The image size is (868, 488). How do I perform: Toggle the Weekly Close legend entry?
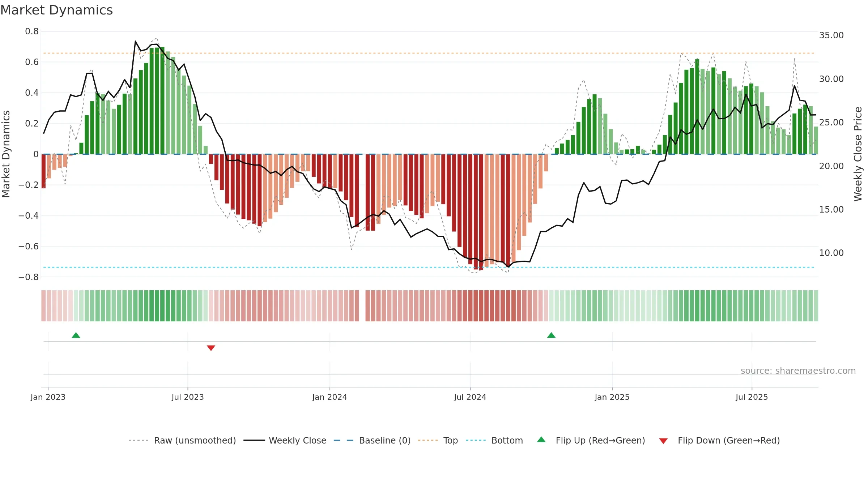tap(285, 440)
